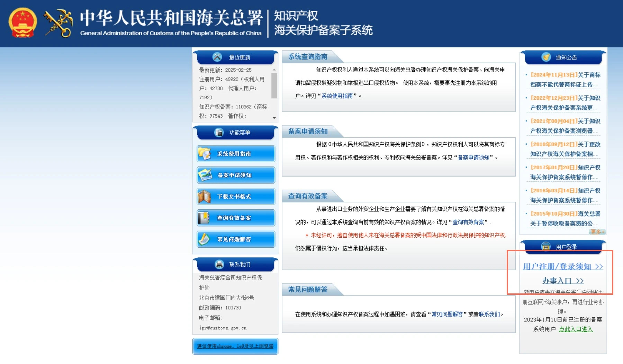Click 点此入口进入 legacy user link
623x364 pixels.
[576, 329]
